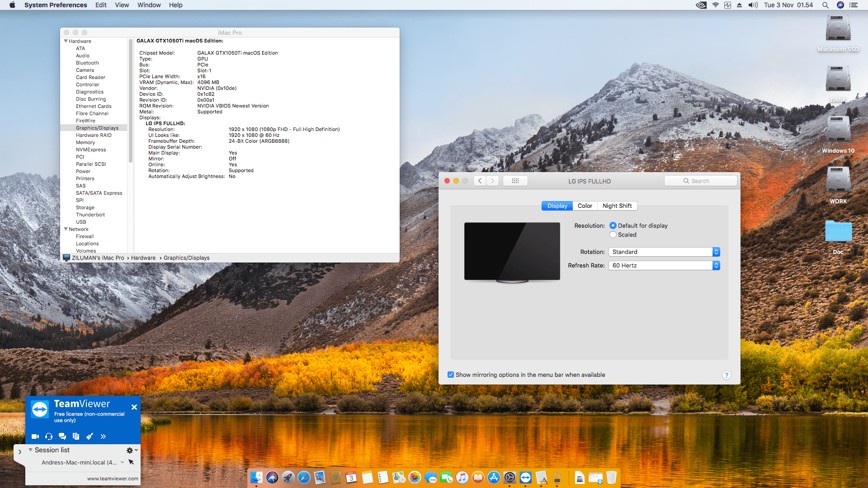Viewport: 868px width, 488px height.
Task: Click the Show All grid icon
Action: coord(515,181)
